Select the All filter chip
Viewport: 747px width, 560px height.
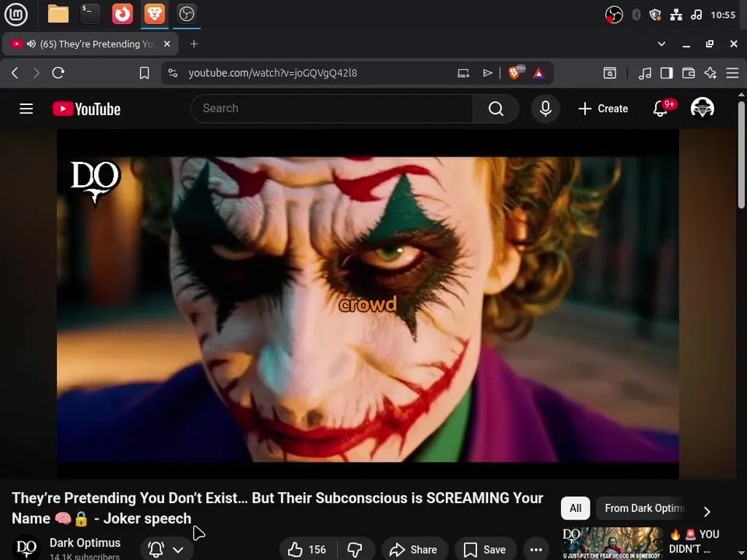coord(576,508)
